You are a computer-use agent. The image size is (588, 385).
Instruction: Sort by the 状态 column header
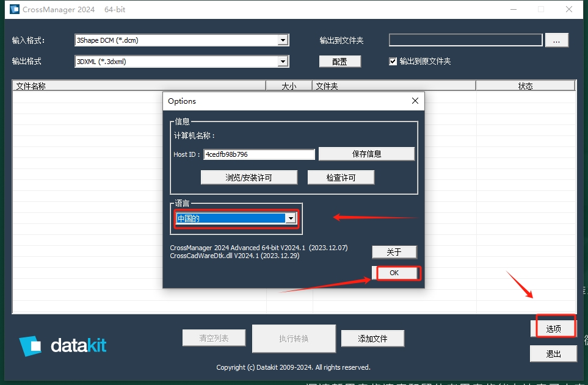point(525,86)
